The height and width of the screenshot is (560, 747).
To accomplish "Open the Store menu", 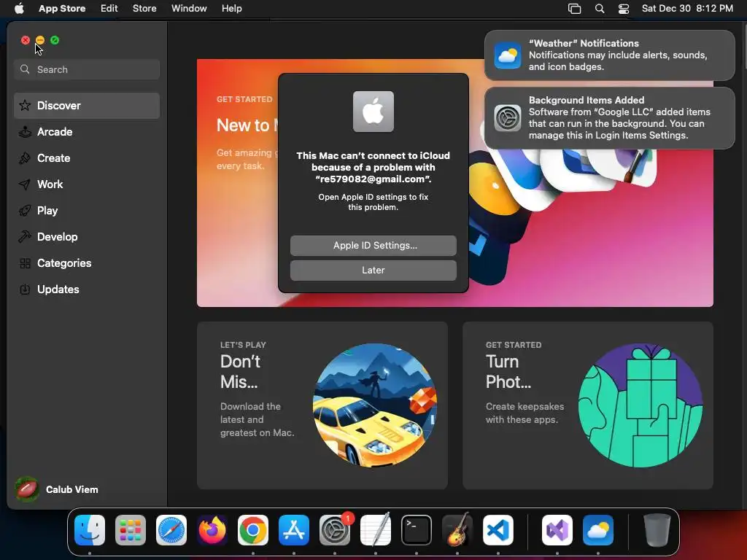I will (144, 9).
